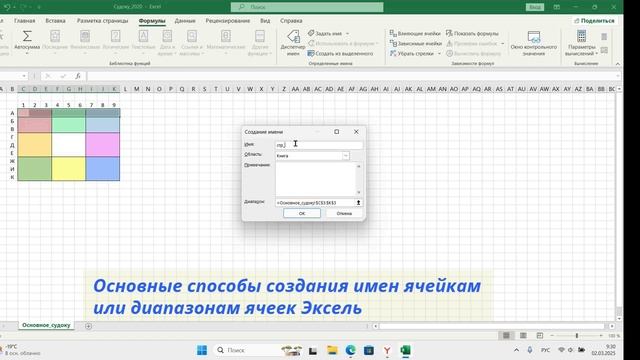This screenshot has width=640, height=360.
Task: Open the Данные tab
Action: (185, 20)
